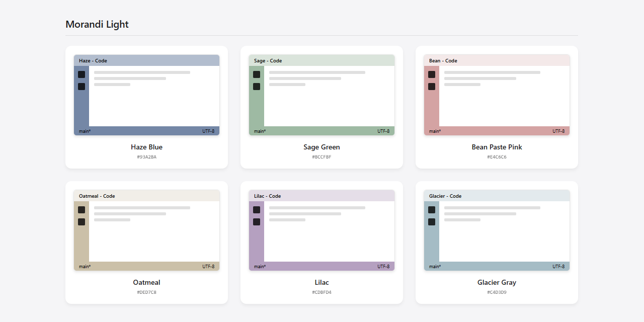Image resolution: width=644 pixels, height=322 pixels.
Task: Select the Sage Green theme name
Action: 321,147
